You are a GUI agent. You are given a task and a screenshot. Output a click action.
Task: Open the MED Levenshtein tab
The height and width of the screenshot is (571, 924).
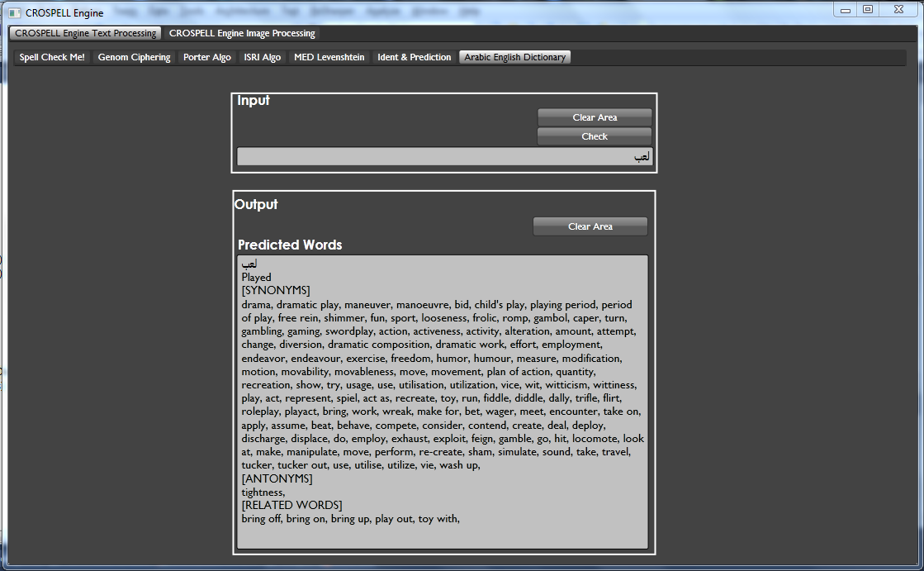point(329,58)
